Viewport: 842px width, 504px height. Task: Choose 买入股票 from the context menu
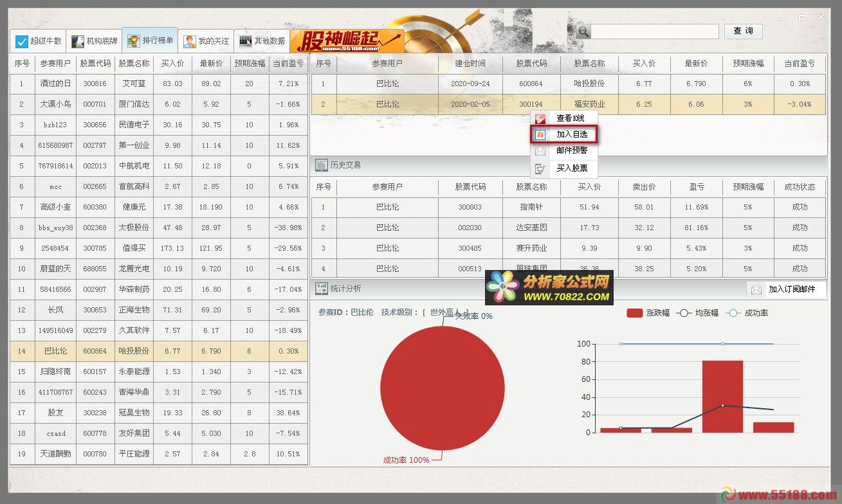click(x=563, y=168)
